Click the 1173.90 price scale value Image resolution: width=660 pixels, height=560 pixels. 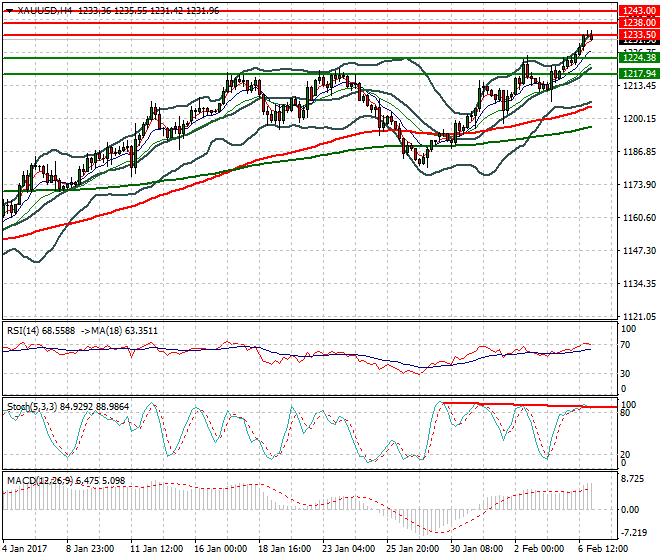click(639, 185)
